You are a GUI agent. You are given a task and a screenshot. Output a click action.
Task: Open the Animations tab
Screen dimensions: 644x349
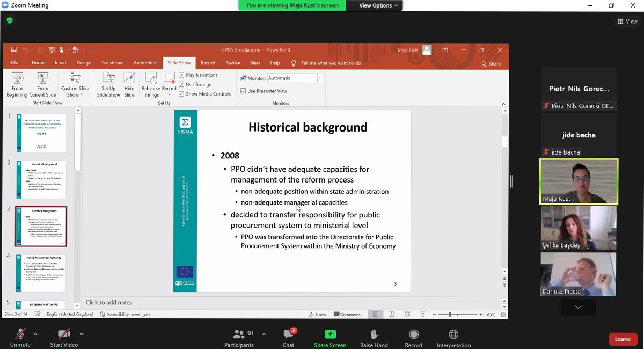pyautogui.click(x=145, y=63)
